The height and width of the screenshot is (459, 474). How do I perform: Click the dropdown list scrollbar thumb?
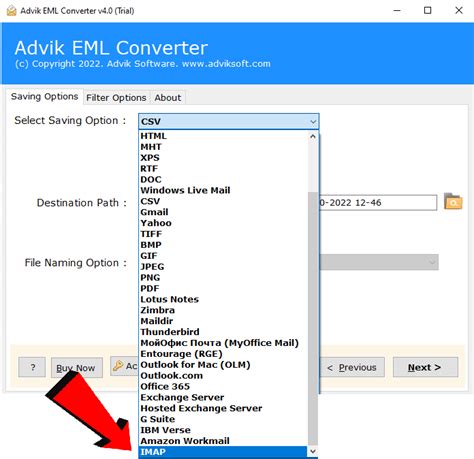(x=313, y=318)
